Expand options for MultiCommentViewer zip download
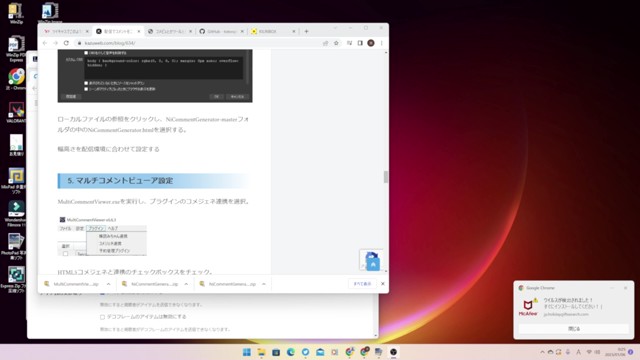Image resolution: width=640 pixels, height=360 pixels. tap(109, 284)
